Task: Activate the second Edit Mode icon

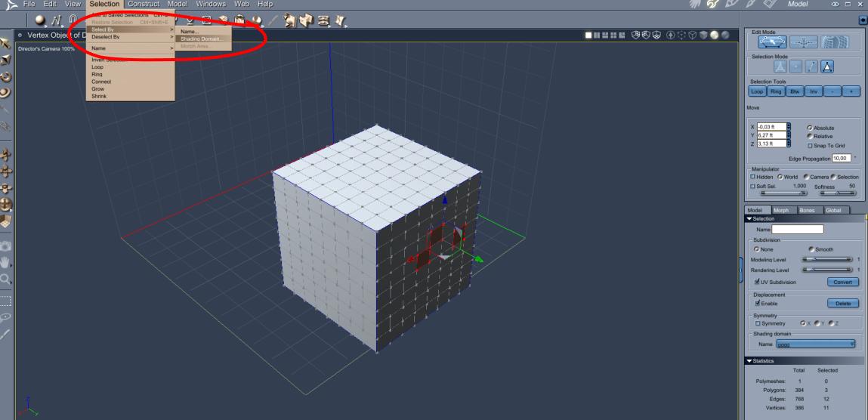Action: coord(803,42)
